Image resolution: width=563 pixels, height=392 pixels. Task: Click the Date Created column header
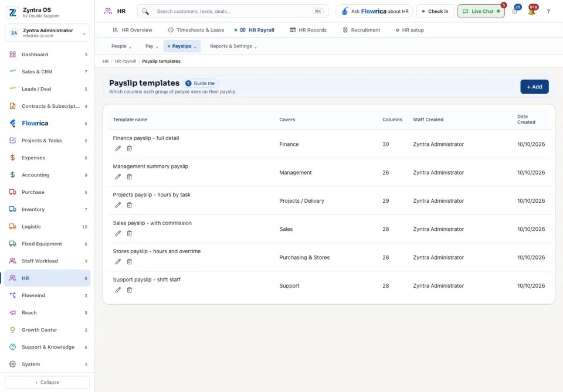(x=526, y=120)
